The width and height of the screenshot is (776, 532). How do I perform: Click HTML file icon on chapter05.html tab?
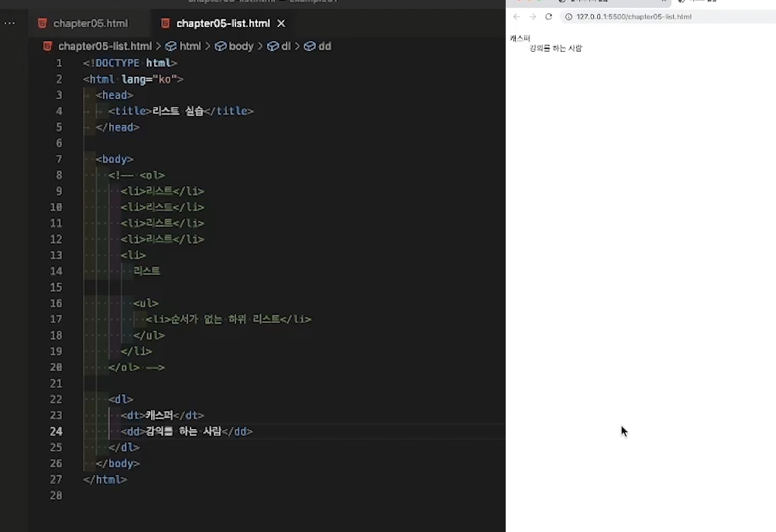[43, 23]
